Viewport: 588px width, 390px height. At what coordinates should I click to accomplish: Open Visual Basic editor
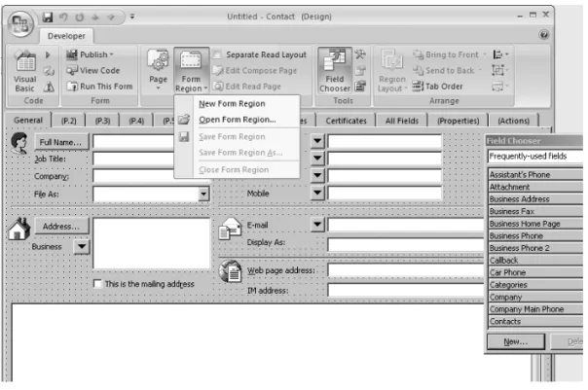click(24, 71)
